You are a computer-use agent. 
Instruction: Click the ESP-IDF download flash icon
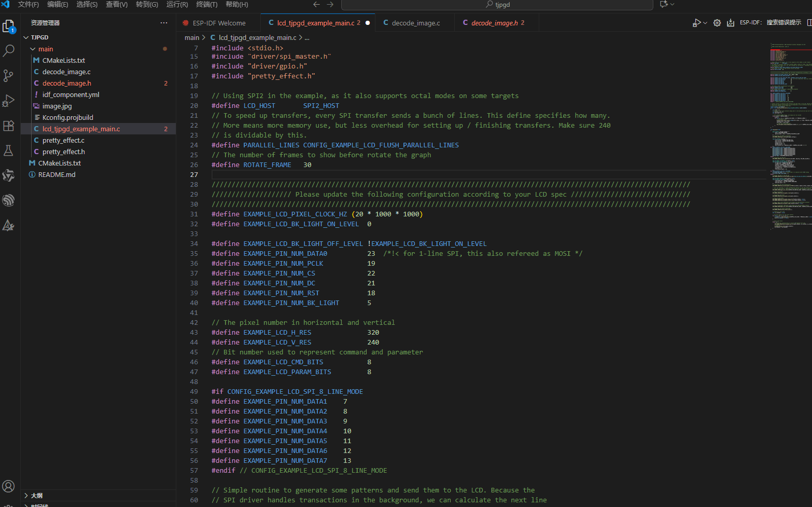(731, 23)
